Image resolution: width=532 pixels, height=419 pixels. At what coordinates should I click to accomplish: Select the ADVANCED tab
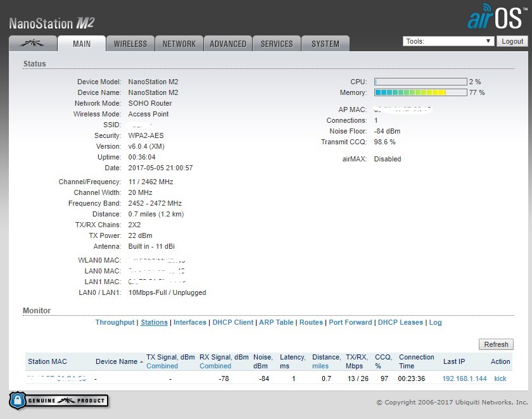tap(228, 44)
